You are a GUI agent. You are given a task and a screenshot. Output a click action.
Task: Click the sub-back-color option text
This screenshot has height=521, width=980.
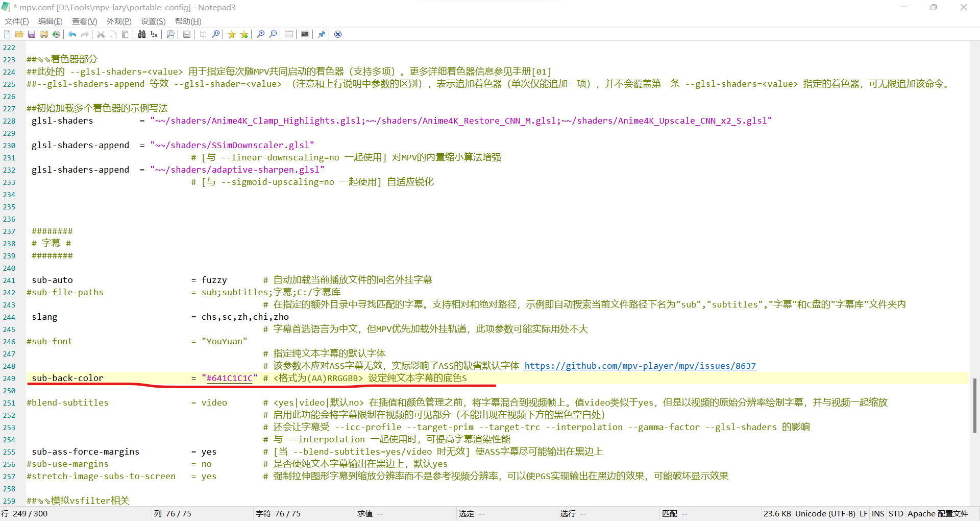click(x=67, y=378)
